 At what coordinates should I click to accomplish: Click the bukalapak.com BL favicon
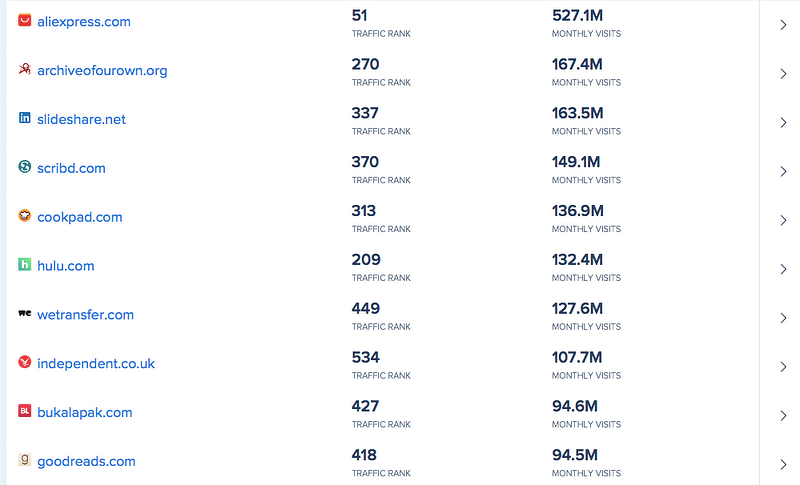24,411
